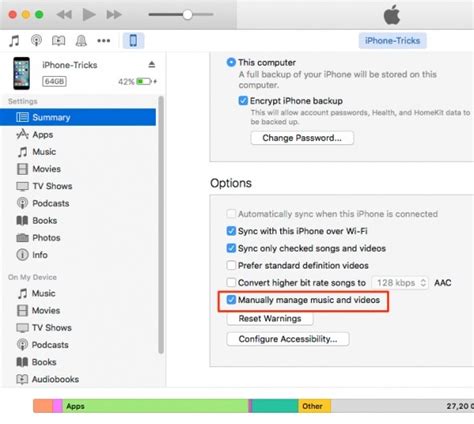This screenshot has height=424, width=474.
Task: Toggle Prefer standard definition videos checkbox
Action: pos(231,265)
